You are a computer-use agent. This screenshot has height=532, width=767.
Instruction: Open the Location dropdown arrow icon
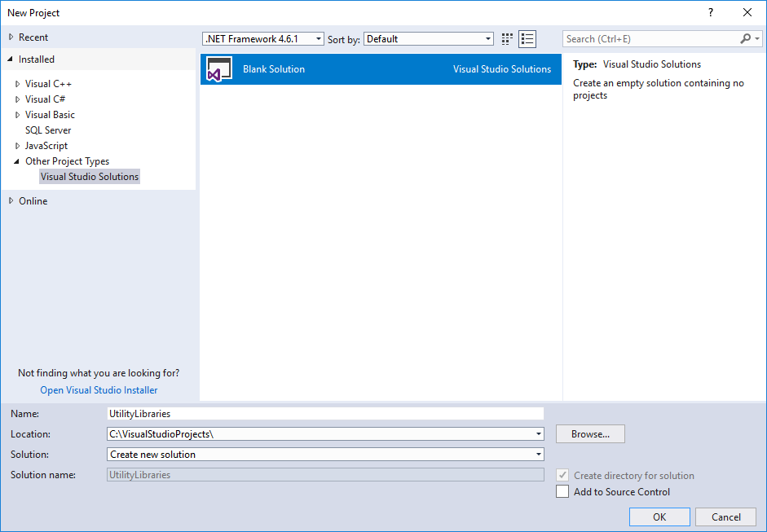pyautogui.click(x=538, y=433)
